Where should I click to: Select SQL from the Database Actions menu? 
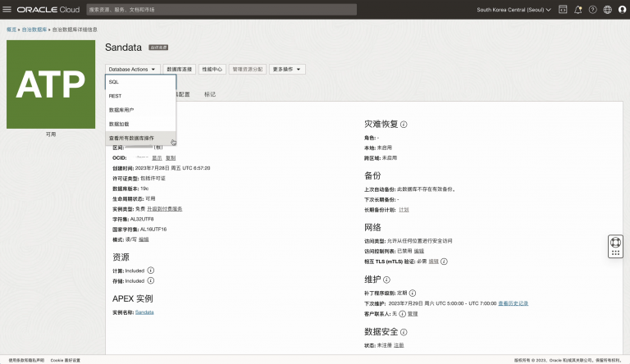114,82
